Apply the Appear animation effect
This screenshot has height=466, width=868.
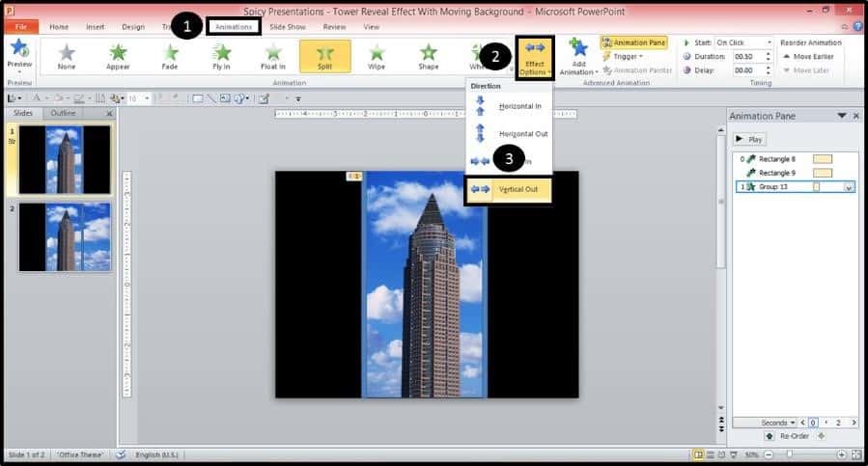118,57
